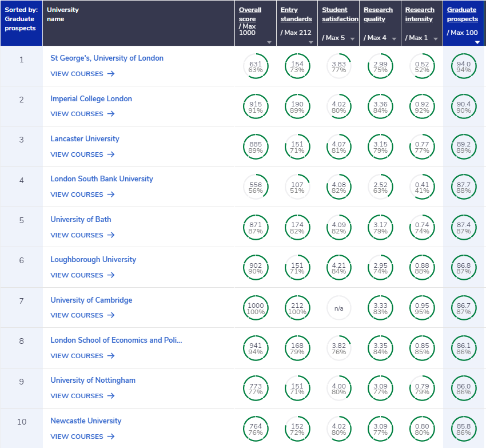The height and width of the screenshot is (448, 486).
Task: Click St George's 94.0 graduate prospects gauge
Action: pos(464,66)
